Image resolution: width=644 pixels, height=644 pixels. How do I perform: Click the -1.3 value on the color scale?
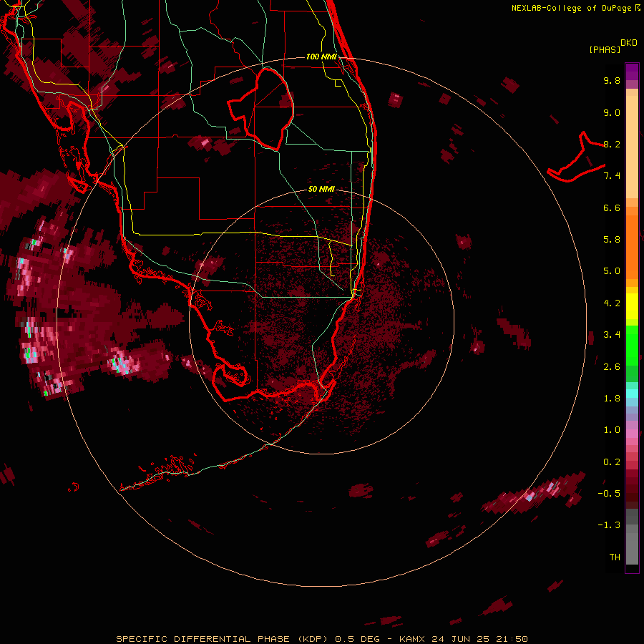click(609, 525)
